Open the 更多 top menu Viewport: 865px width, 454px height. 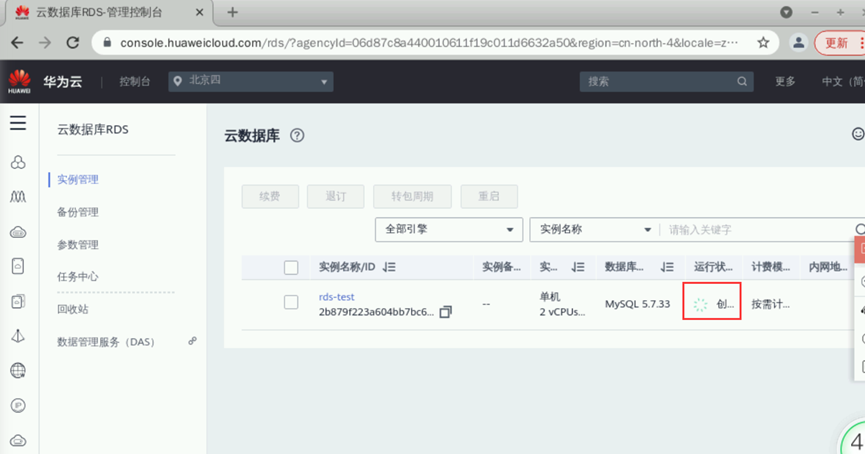(785, 82)
